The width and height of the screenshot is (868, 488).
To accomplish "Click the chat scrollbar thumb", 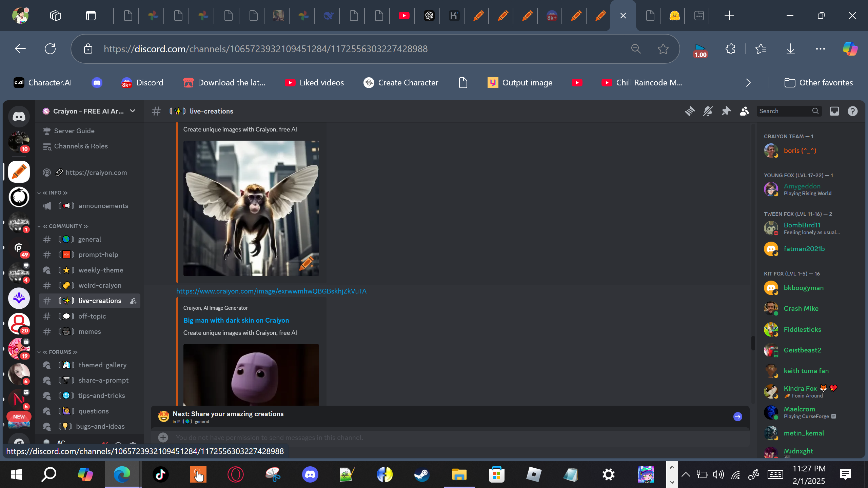I will point(753,343).
